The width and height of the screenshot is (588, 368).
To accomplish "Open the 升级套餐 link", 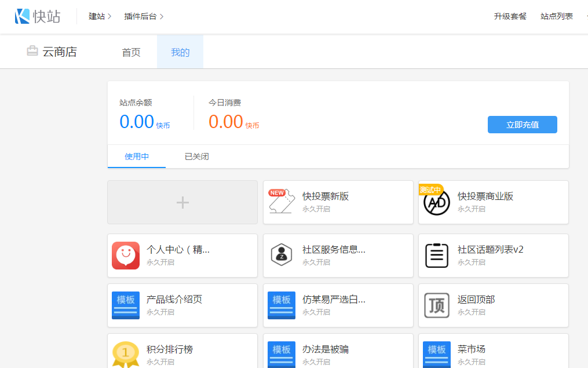I will coord(510,16).
